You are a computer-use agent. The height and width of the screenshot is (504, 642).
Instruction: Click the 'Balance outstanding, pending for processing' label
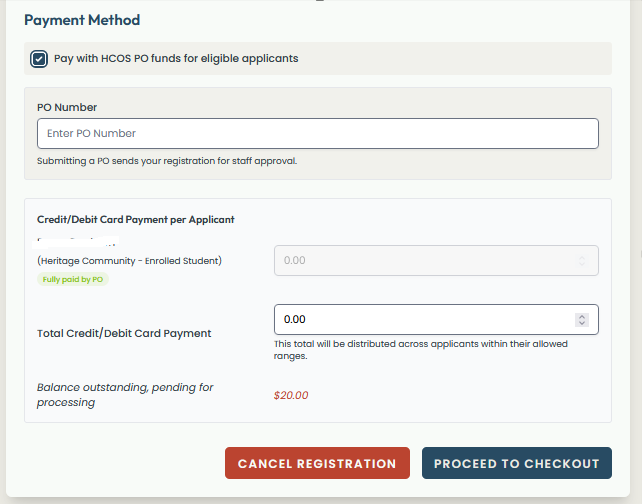tap(125, 394)
